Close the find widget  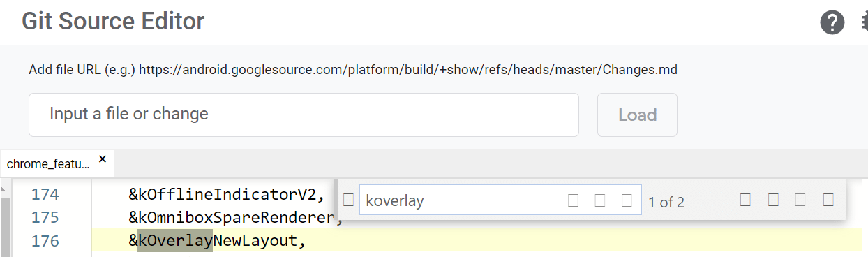828,200
